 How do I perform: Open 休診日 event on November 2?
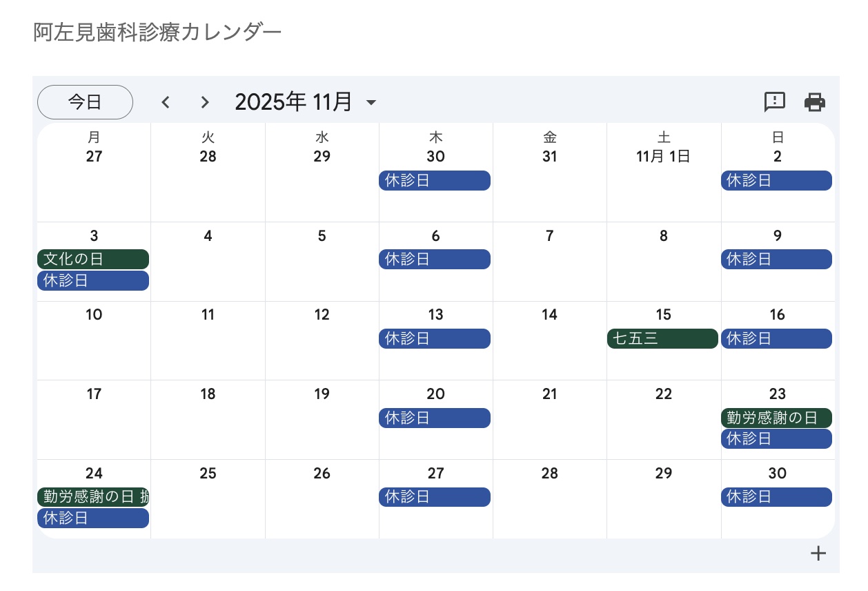[776, 181]
